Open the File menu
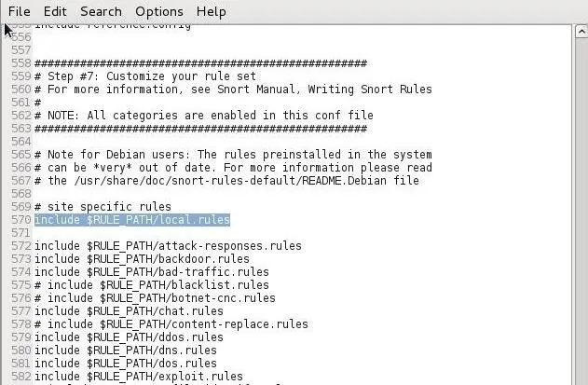This screenshot has width=588, height=385. (x=20, y=11)
